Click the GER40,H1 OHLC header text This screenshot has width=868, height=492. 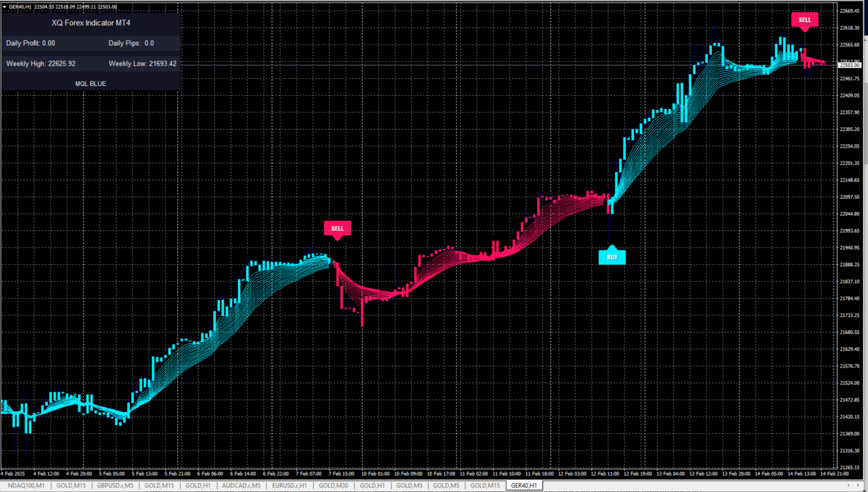(62, 7)
